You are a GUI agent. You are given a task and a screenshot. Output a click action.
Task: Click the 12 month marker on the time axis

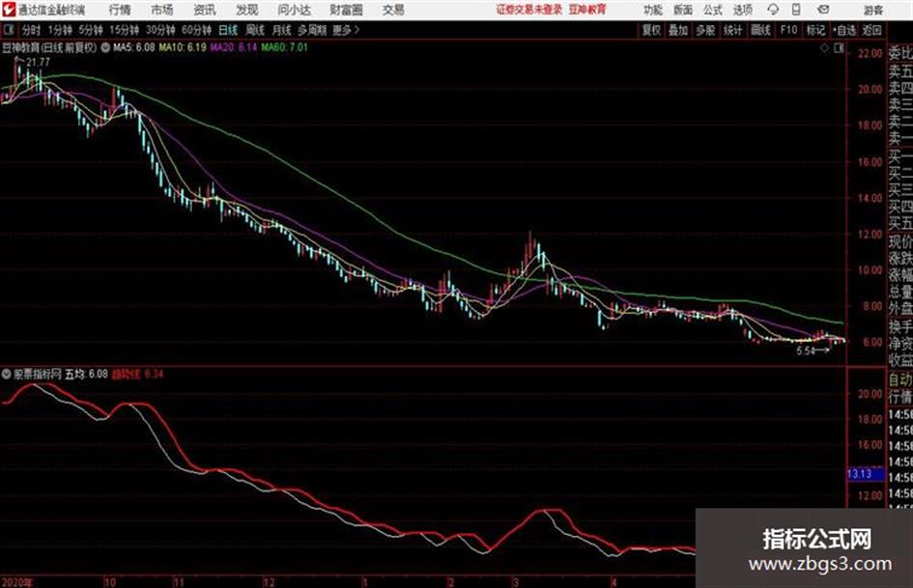pos(269,582)
